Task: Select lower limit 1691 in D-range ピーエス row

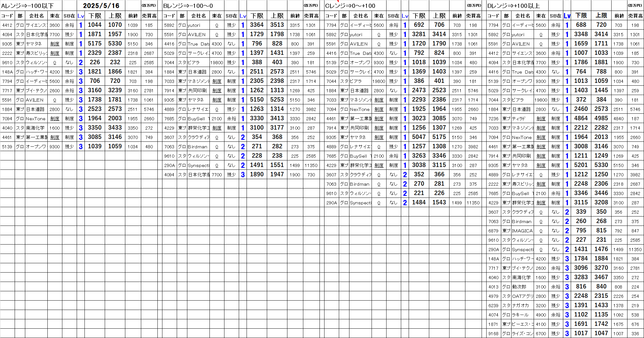Action: [581, 324]
